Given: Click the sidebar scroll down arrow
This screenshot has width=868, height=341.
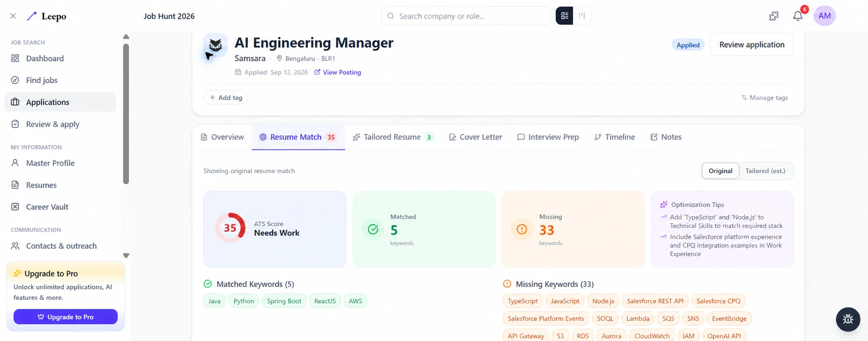Looking at the screenshot, I should coord(126,256).
